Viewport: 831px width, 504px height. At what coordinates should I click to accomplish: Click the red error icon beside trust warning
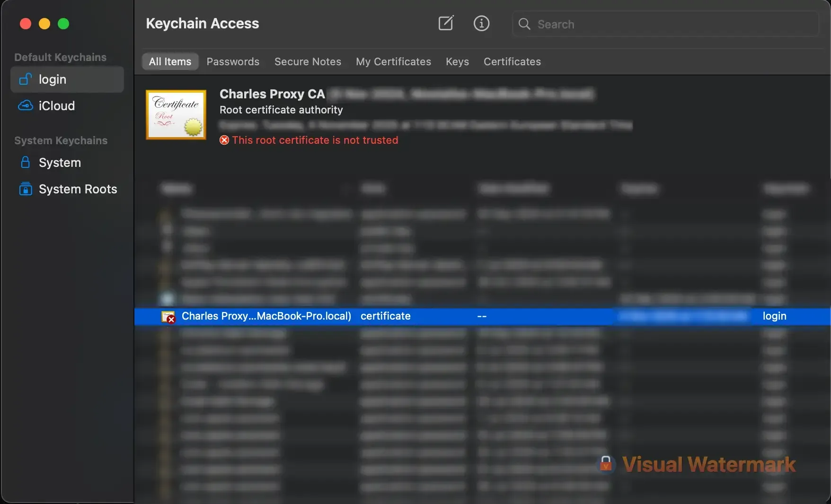(224, 140)
